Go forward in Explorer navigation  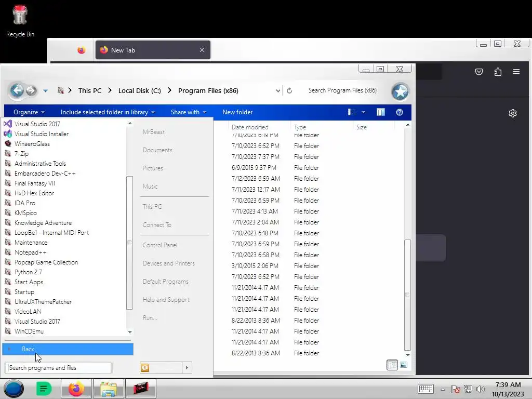click(31, 90)
